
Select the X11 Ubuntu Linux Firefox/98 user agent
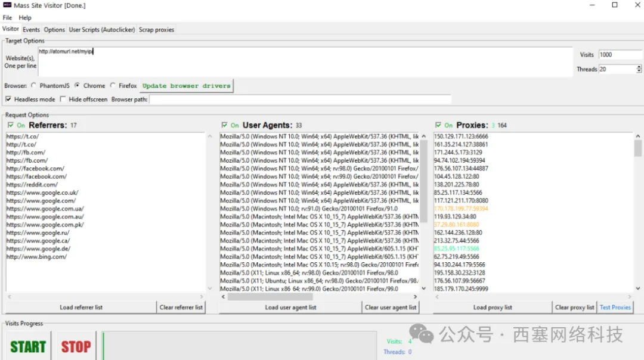pos(319,281)
